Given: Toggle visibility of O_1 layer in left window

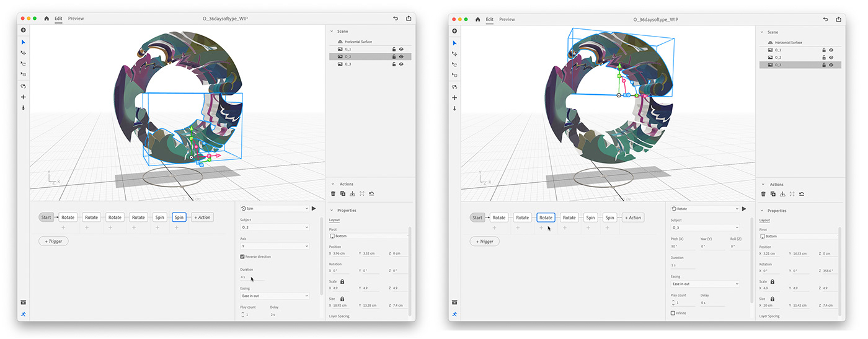Looking at the screenshot, I should [x=401, y=49].
